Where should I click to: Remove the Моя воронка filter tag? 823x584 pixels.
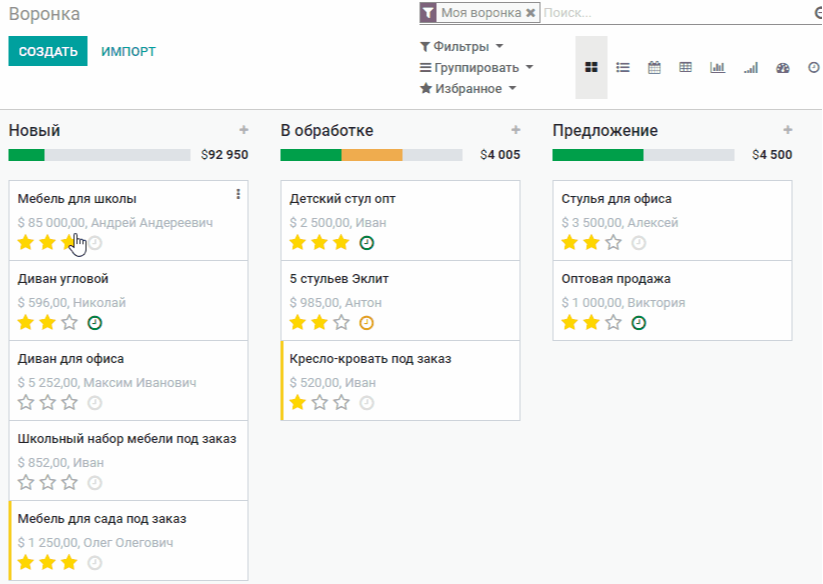coord(530,13)
